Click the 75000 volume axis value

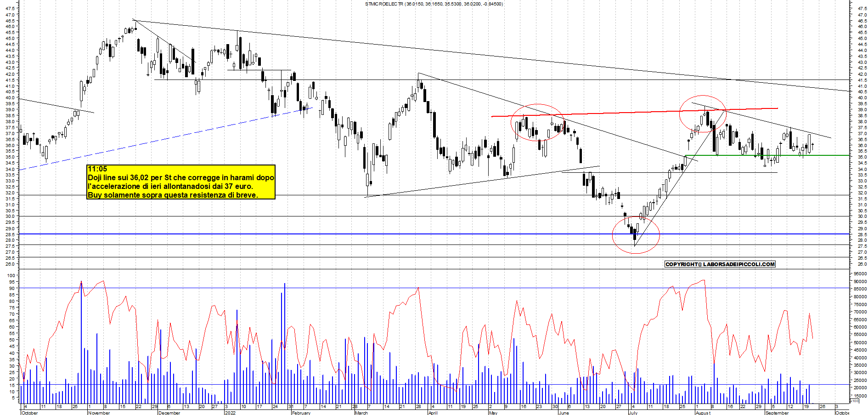coord(860,304)
